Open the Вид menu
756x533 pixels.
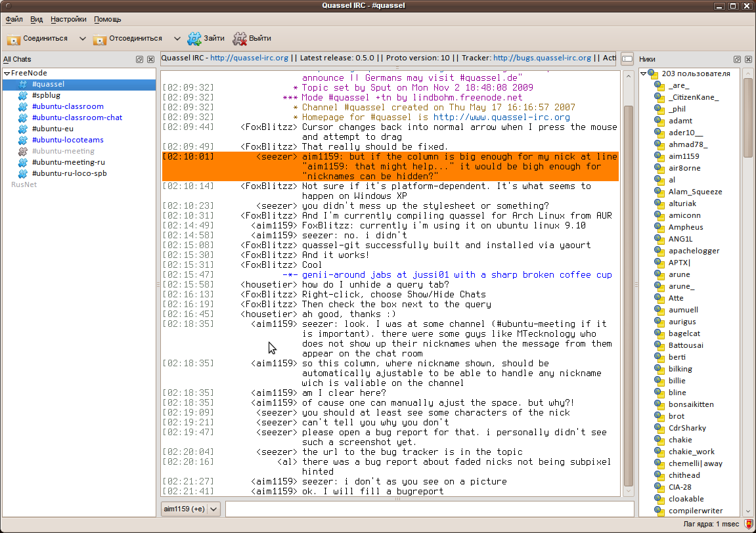pyautogui.click(x=36, y=19)
